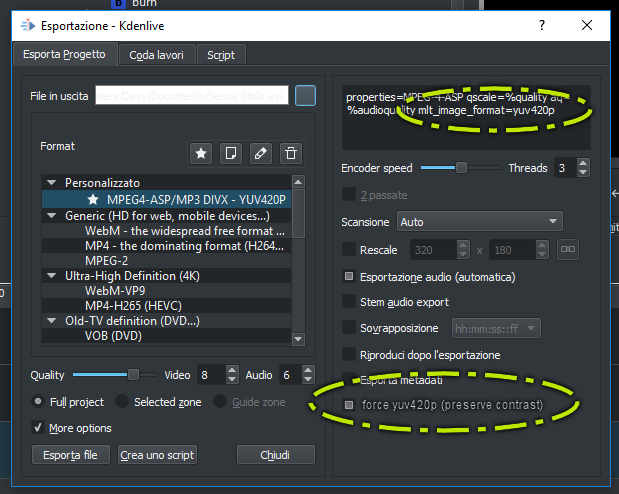The width and height of the screenshot is (619, 494).
Task: Decrease Video quality value
Action: click(232, 379)
